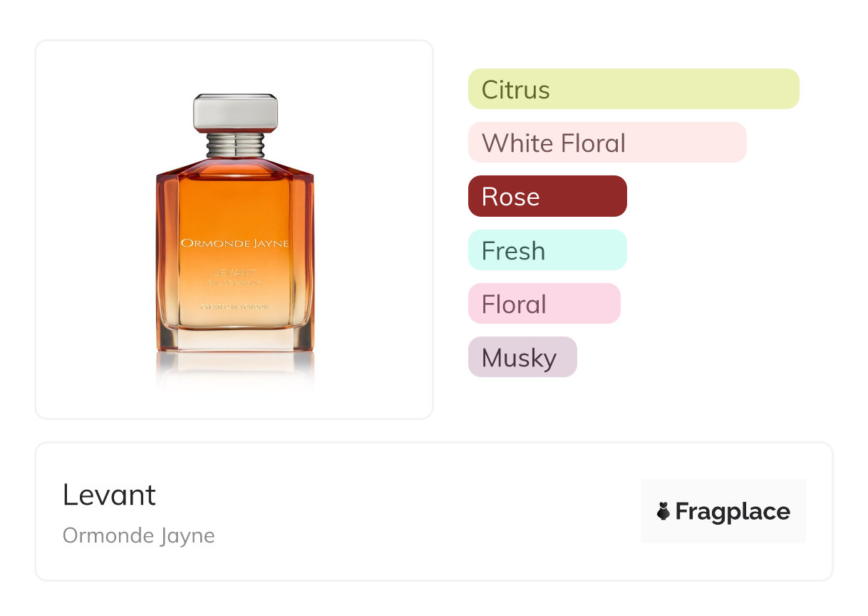Click the Fragplace badge background box

[723, 511]
